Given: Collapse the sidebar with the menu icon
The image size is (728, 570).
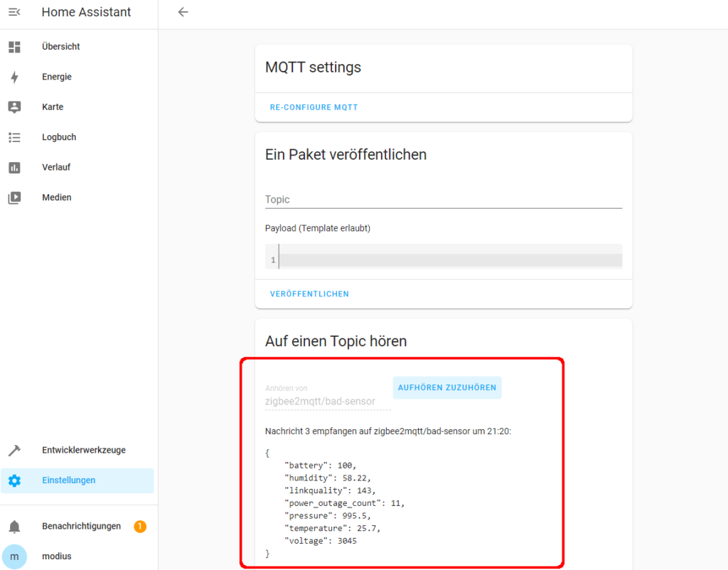Looking at the screenshot, I should (x=14, y=12).
